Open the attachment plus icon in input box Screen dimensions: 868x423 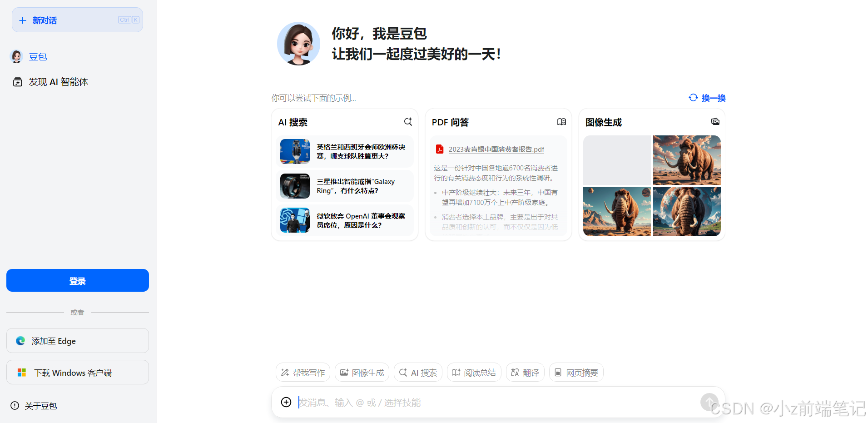point(286,402)
